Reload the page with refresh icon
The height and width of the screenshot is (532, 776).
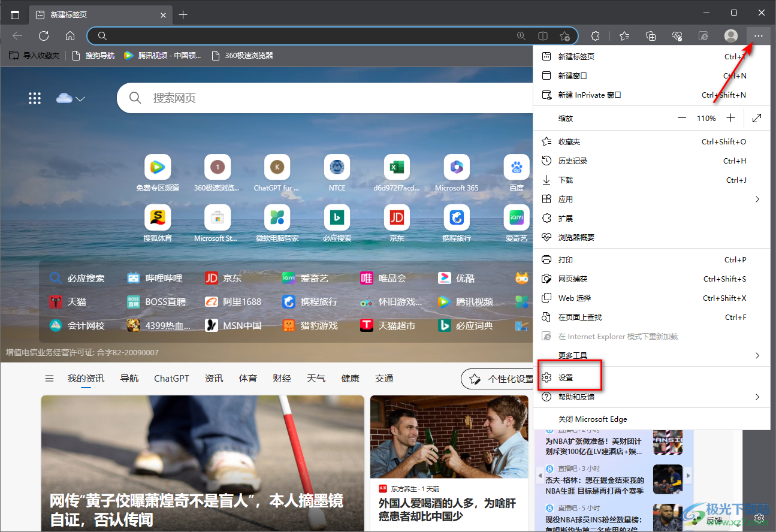click(x=44, y=36)
